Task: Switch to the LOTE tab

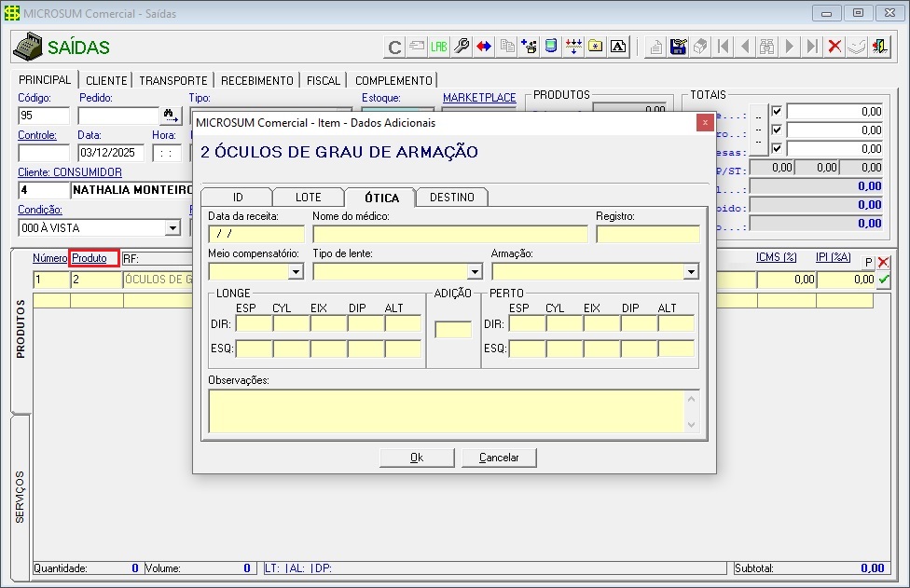Action: 308,198
